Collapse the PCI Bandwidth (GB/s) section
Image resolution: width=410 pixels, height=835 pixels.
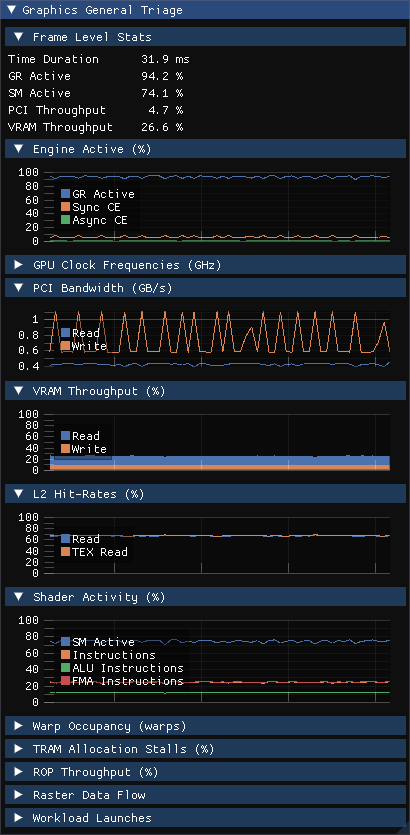pos(205,288)
